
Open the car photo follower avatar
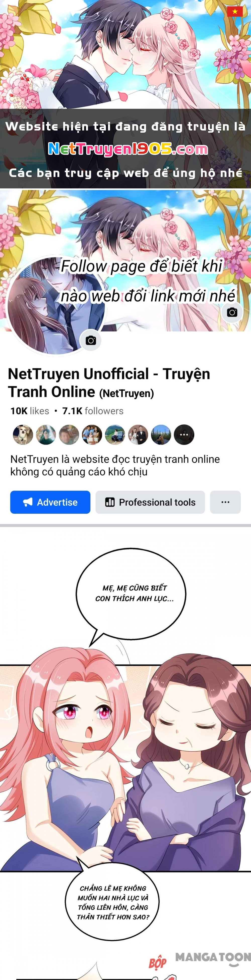[115, 434]
